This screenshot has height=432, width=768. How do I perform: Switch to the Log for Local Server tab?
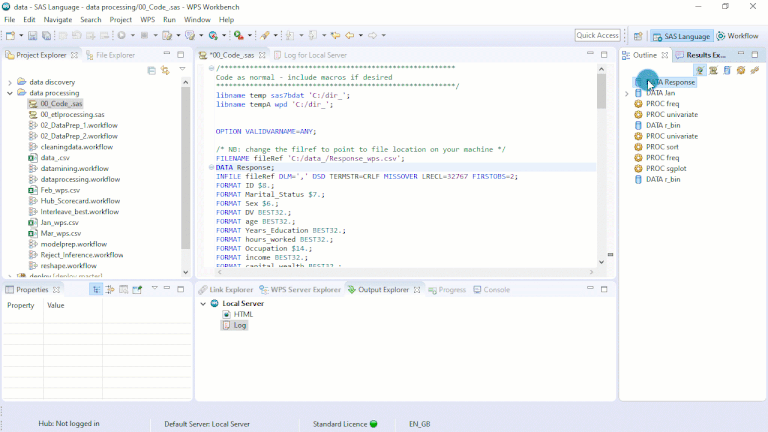click(x=313, y=55)
